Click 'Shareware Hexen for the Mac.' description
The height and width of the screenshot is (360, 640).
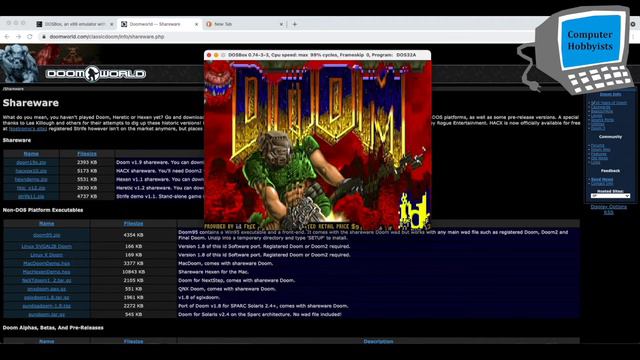tap(213, 272)
